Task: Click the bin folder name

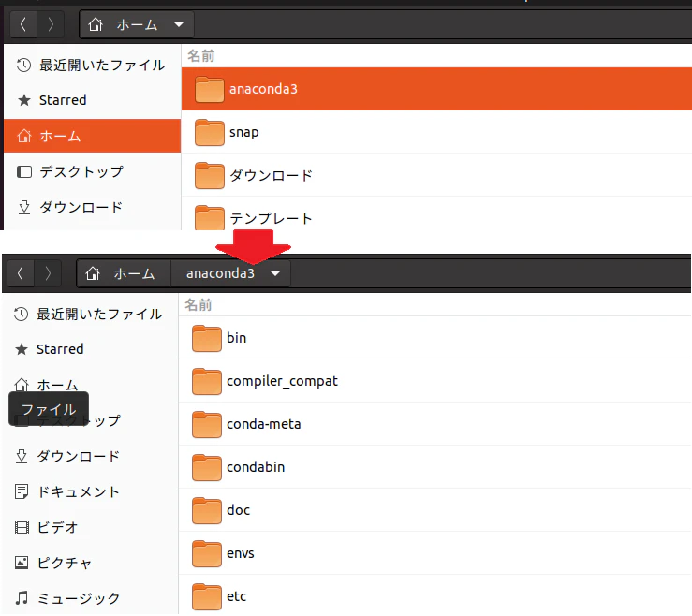Action: click(x=237, y=338)
